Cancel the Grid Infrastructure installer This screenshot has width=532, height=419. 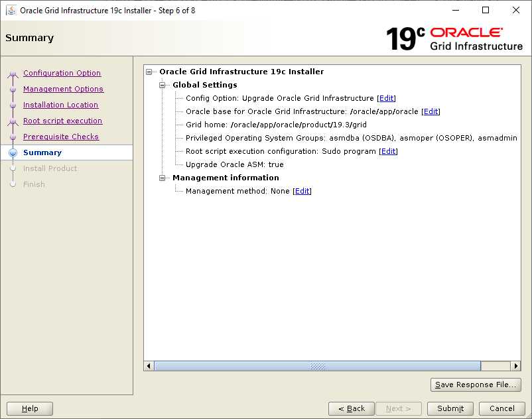pyautogui.click(x=501, y=408)
